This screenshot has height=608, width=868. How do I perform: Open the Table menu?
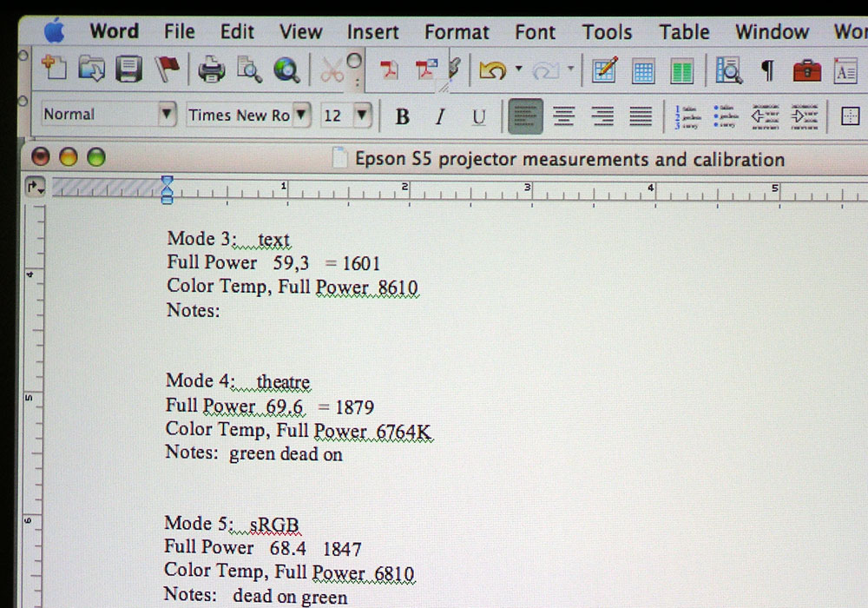[x=684, y=32]
